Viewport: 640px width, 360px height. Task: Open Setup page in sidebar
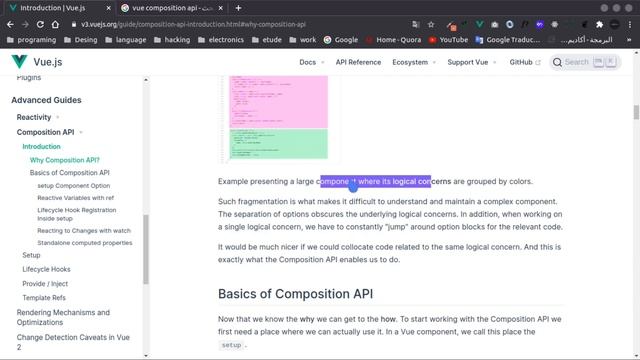pyautogui.click(x=31, y=255)
